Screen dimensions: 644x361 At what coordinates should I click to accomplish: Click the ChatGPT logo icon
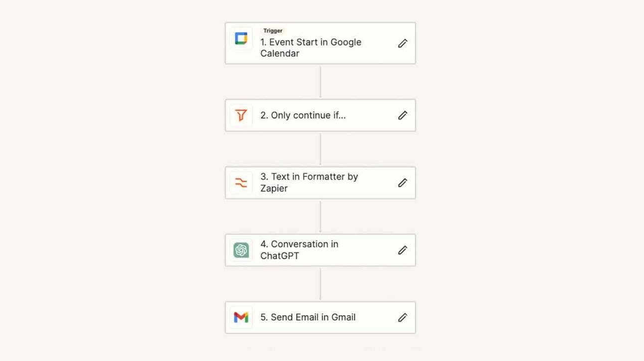(x=241, y=250)
